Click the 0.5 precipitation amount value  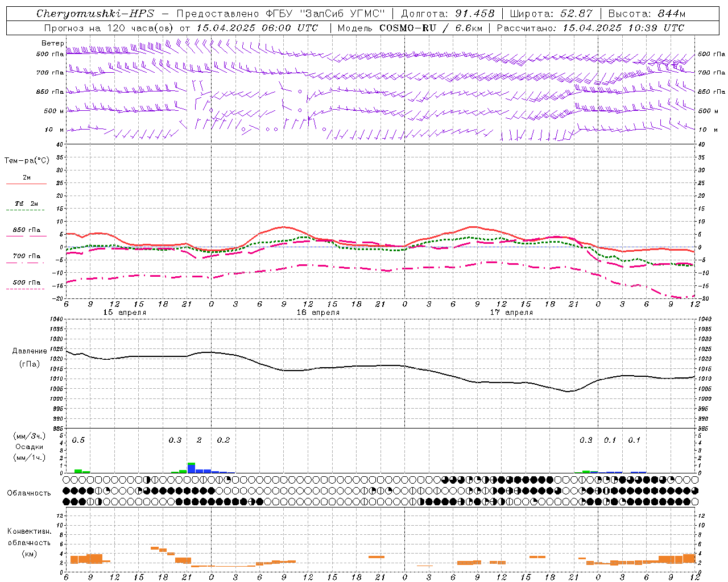point(78,440)
